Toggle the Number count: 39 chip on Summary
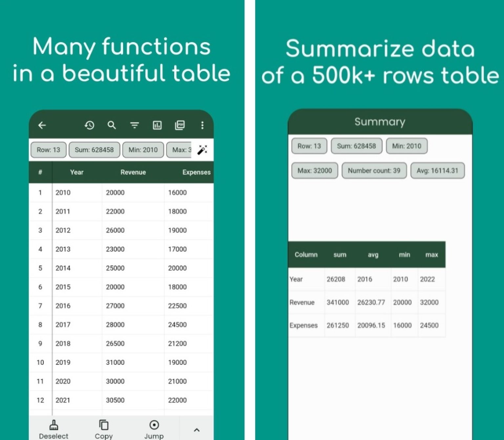Screen dimensions: 504x440 [x=374, y=170]
